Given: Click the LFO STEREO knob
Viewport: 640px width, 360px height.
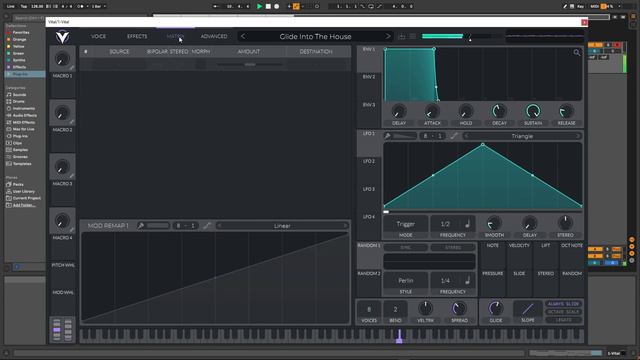Looking at the screenshot, I should pos(565,223).
